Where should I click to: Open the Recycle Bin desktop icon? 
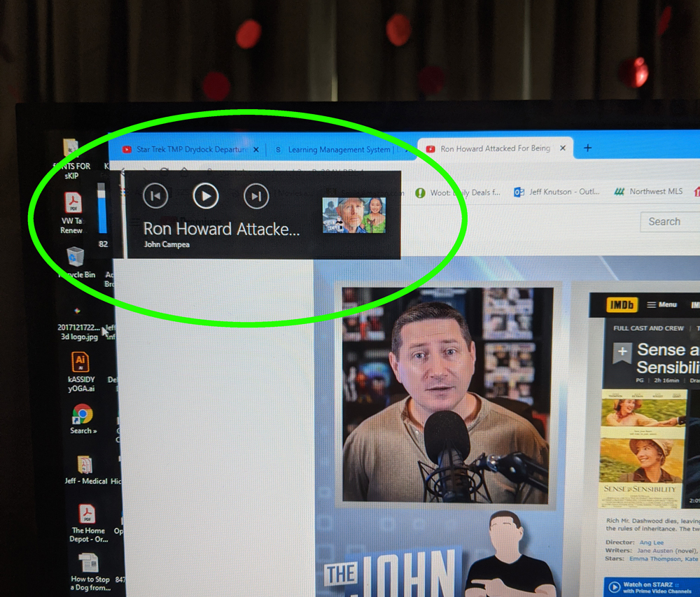tap(76, 262)
